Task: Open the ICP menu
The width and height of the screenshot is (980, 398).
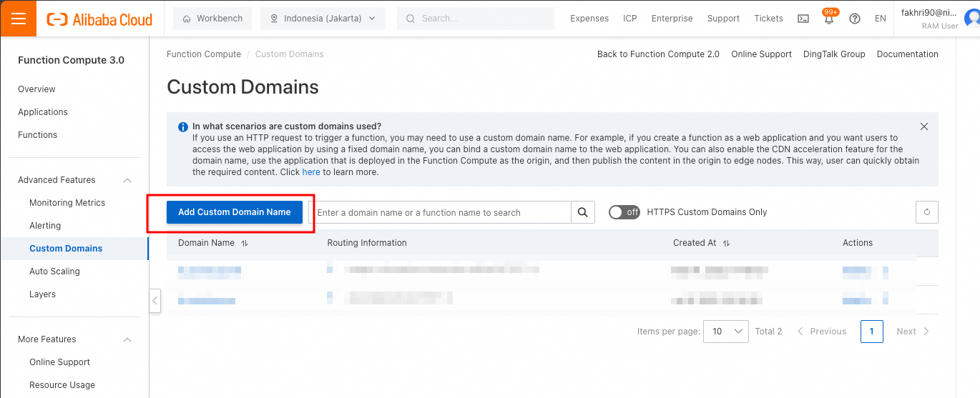Action: 630,19
